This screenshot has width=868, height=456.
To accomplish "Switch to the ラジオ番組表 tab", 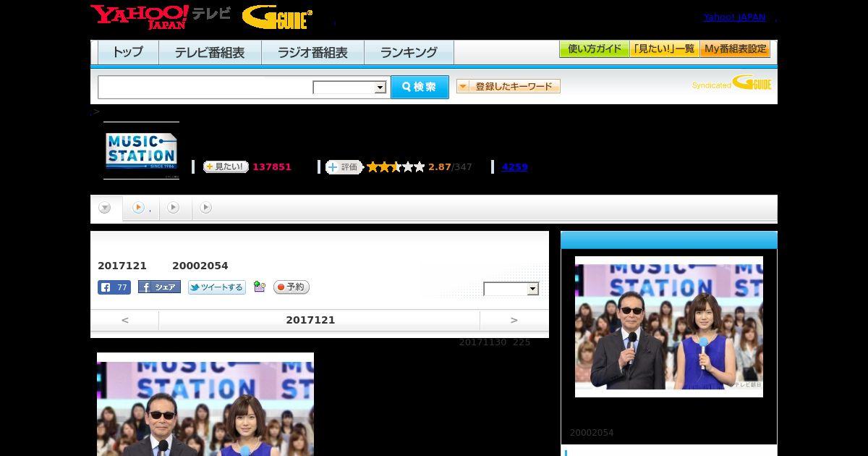I will click(312, 52).
